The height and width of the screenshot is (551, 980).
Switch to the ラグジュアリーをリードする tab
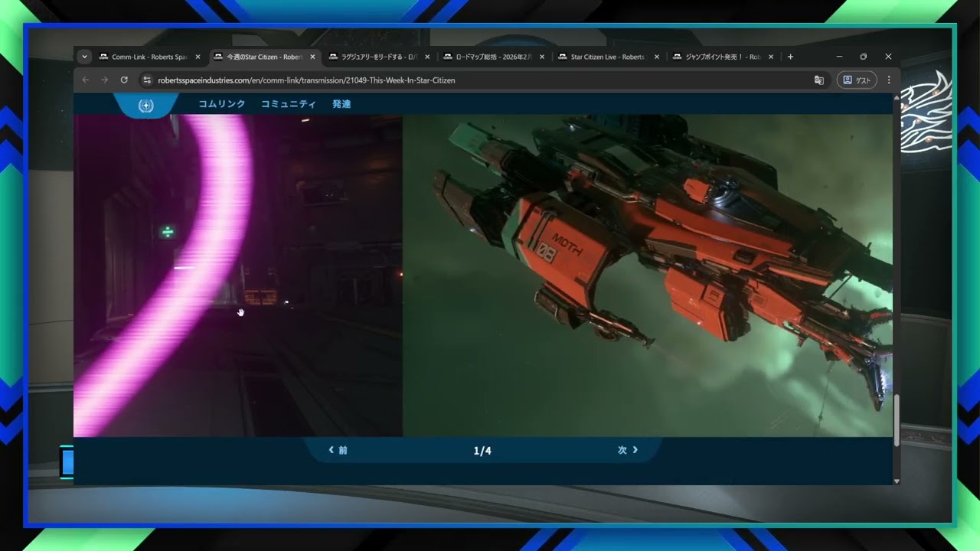(x=379, y=57)
